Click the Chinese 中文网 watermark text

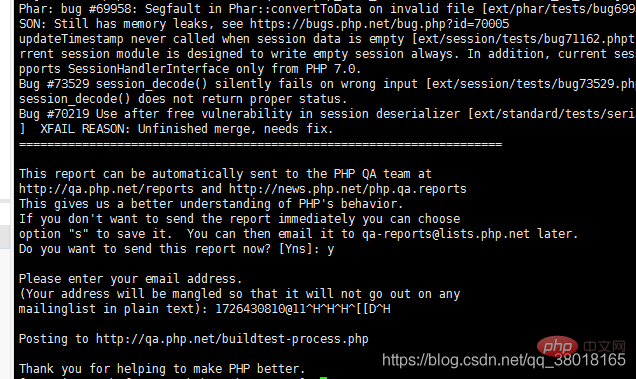605,346
